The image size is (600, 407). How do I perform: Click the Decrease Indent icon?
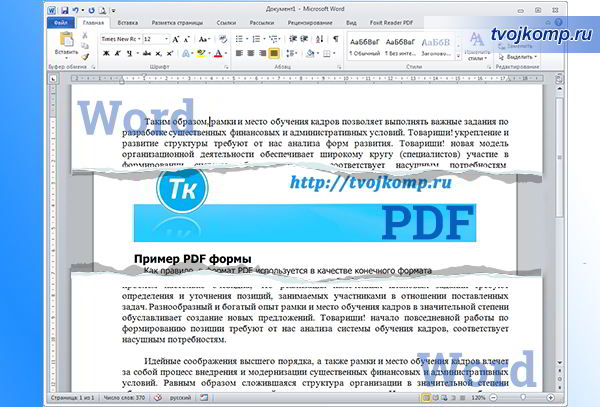[293, 39]
